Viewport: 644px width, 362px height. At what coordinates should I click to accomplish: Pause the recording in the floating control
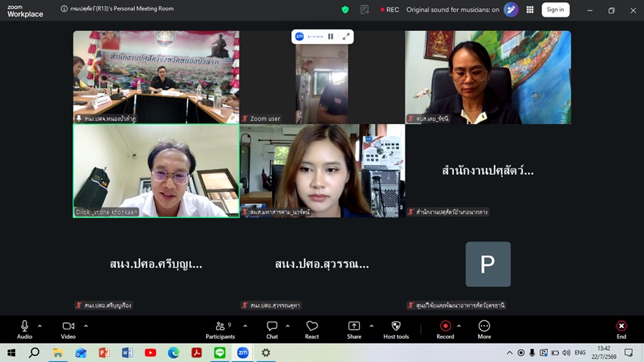click(330, 36)
